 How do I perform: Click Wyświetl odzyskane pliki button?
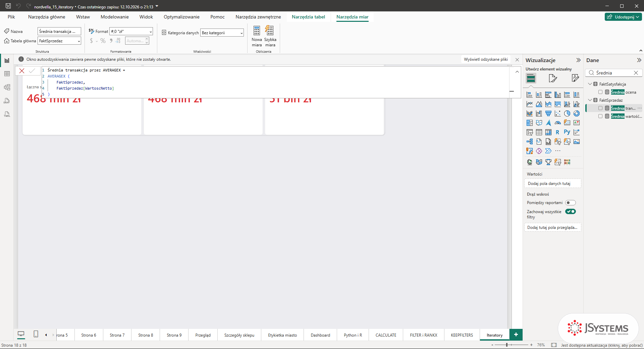click(486, 59)
